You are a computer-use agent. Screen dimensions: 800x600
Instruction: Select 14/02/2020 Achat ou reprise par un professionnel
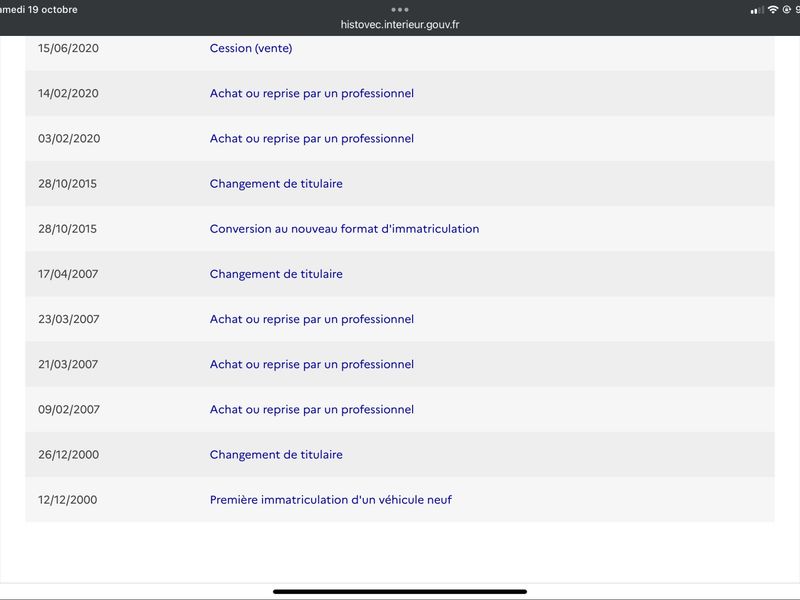pos(399,93)
